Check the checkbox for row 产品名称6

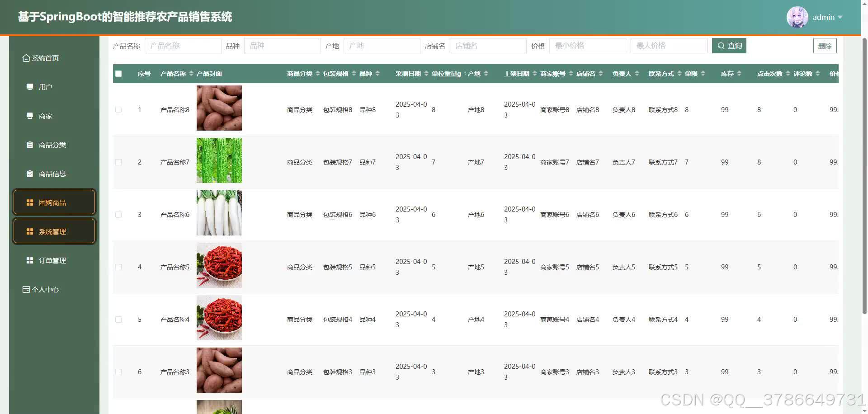click(118, 215)
